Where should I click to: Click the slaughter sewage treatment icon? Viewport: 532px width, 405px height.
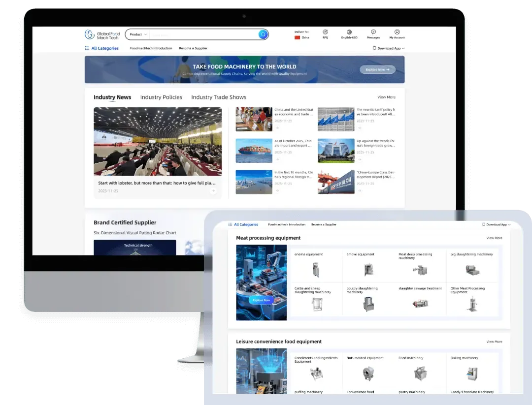[x=420, y=303]
